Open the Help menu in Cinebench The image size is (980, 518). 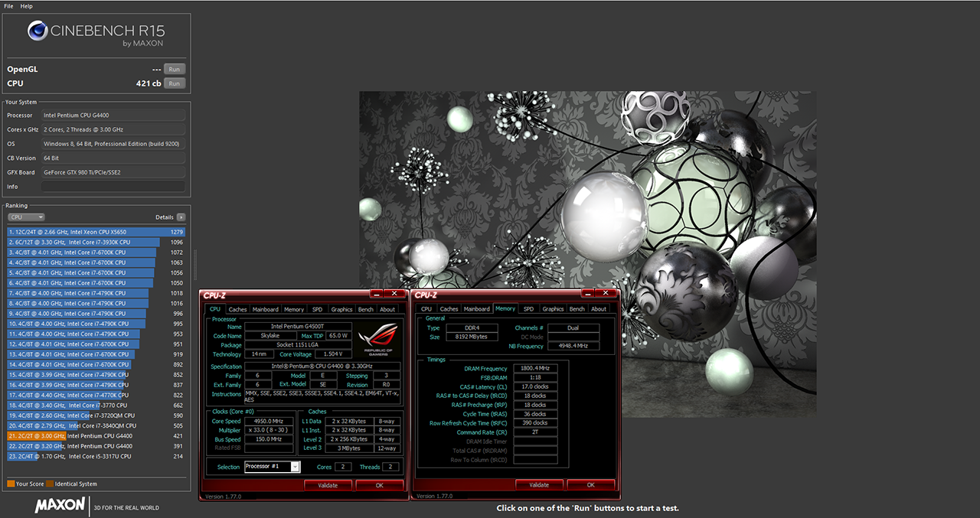click(26, 6)
